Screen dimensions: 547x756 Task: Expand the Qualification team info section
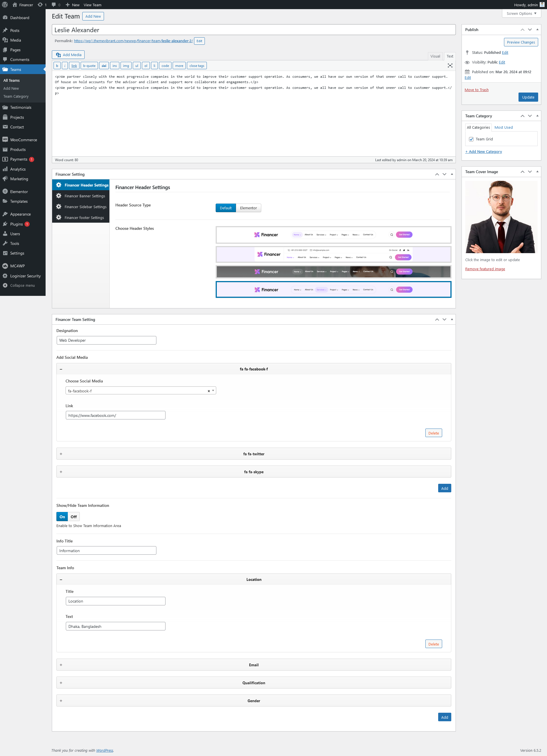click(254, 683)
